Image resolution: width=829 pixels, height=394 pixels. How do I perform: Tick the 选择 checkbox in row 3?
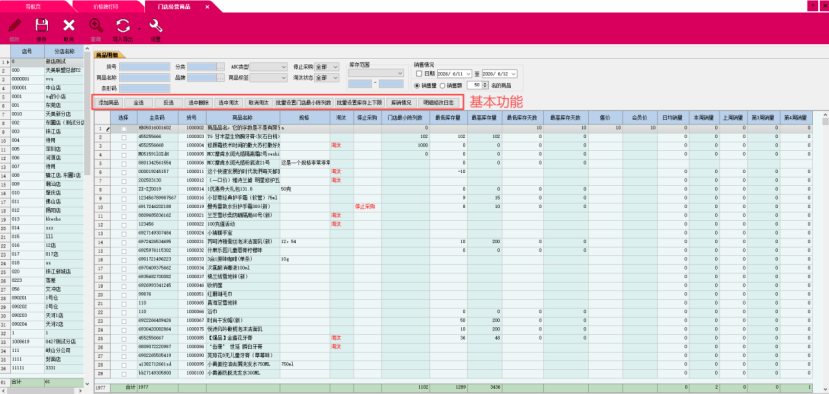click(124, 145)
